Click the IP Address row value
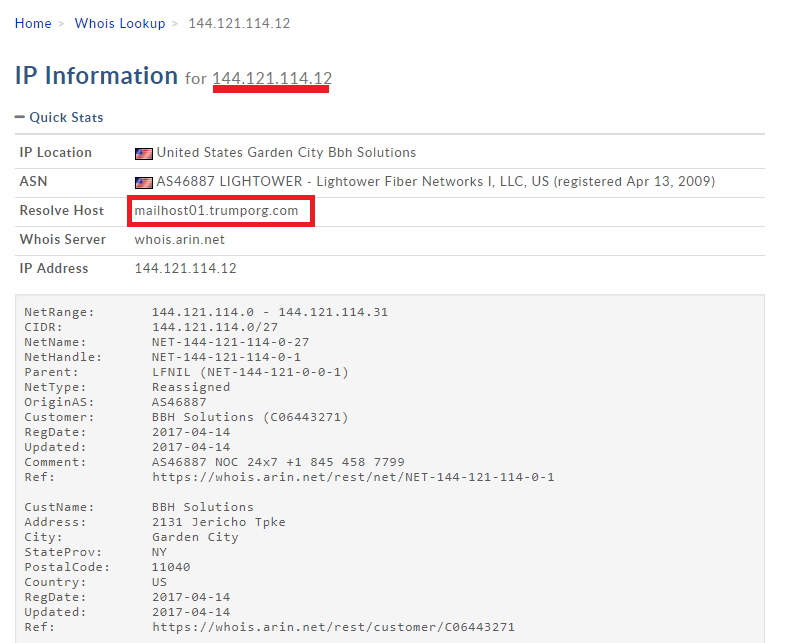 [x=185, y=268]
